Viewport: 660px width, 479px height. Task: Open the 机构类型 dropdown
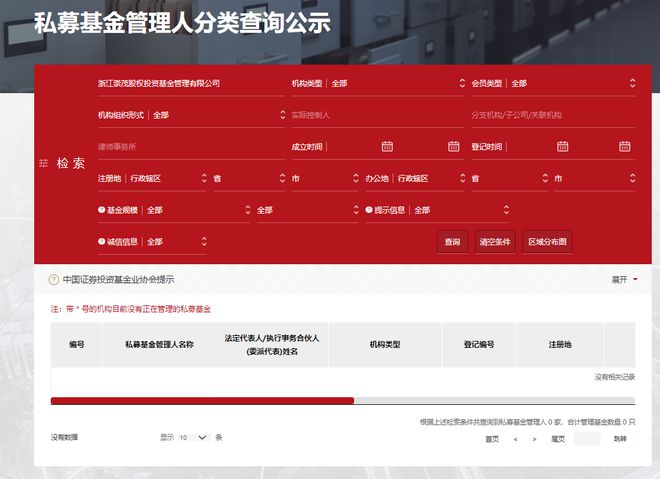click(x=378, y=83)
